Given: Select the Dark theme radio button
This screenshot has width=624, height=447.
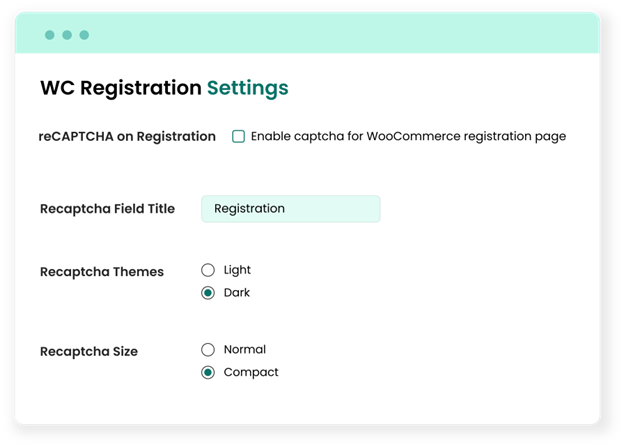Looking at the screenshot, I should [x=208, y=293].
